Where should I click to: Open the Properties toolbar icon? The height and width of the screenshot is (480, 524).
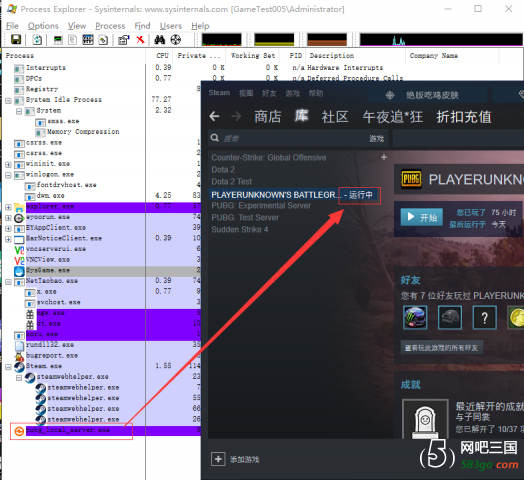[x=124, y=40]
